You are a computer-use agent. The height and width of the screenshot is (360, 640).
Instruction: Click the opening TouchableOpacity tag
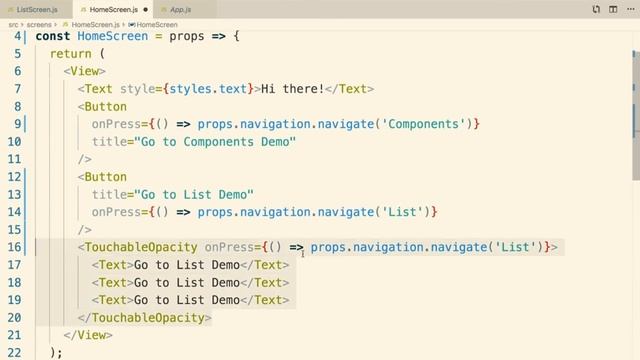click(x=138, y=247)
